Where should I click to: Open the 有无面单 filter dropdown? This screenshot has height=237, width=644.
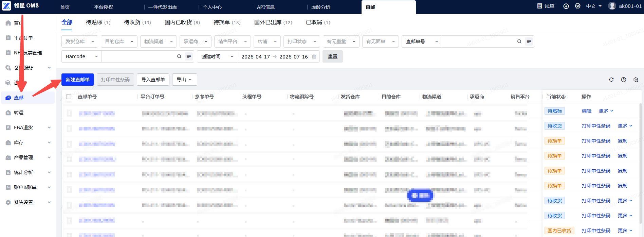[x=381, y=41]
